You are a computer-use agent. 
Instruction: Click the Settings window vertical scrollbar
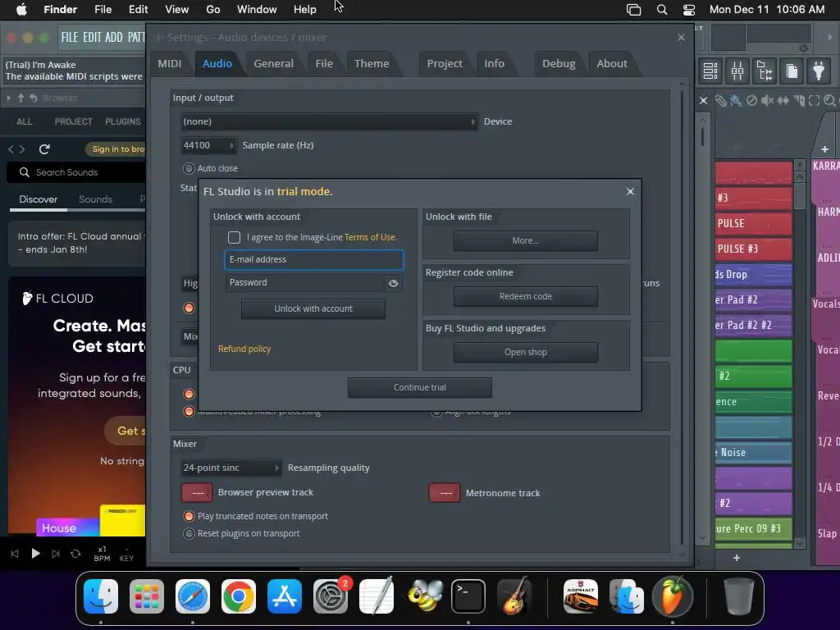click(682, 317)
